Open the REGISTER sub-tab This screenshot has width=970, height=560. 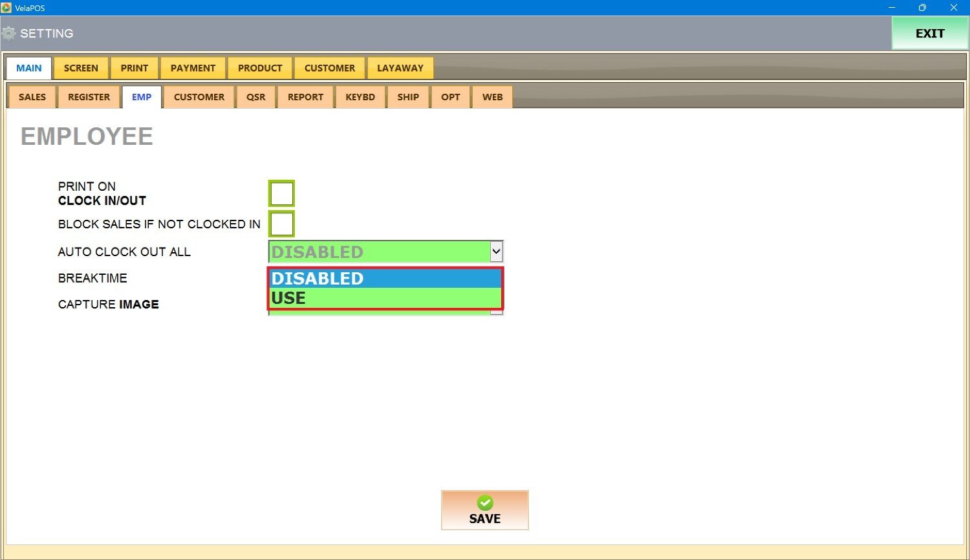tap(89, 97)
